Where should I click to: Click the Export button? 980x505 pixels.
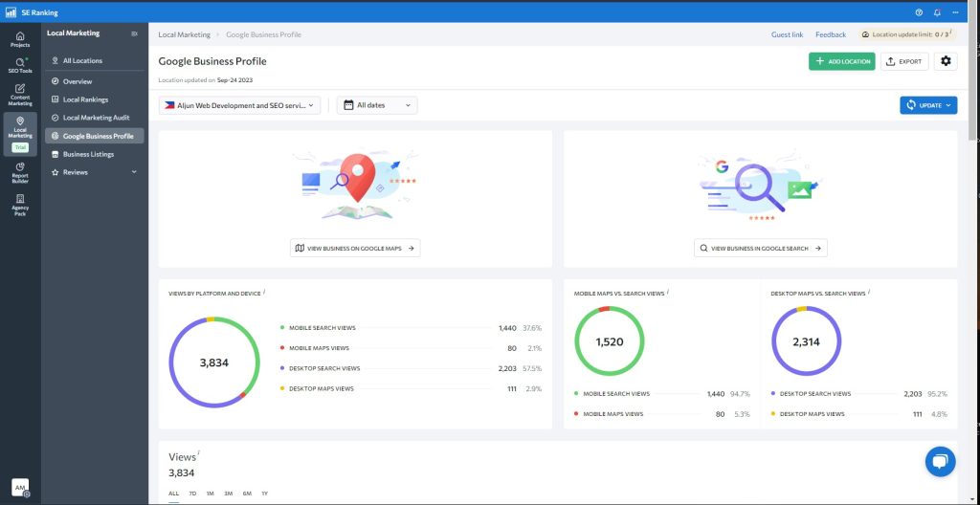pyautogui.click(x=904, y=61)
